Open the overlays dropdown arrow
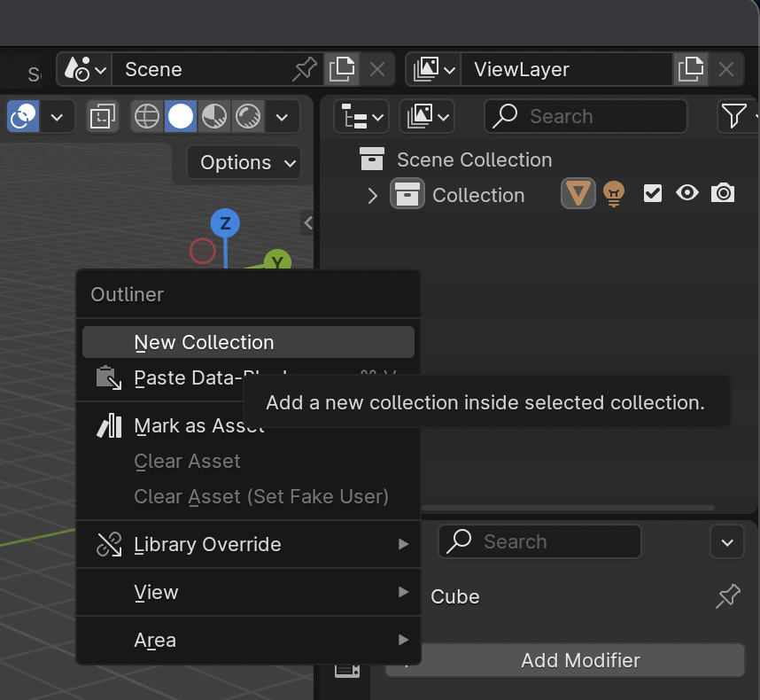 [x=58, y=116]
